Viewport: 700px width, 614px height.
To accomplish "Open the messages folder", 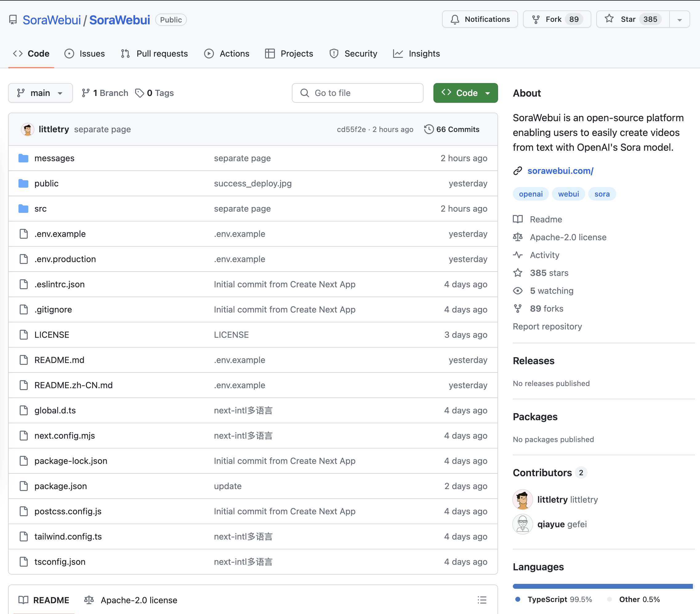I will coord(54,158).
